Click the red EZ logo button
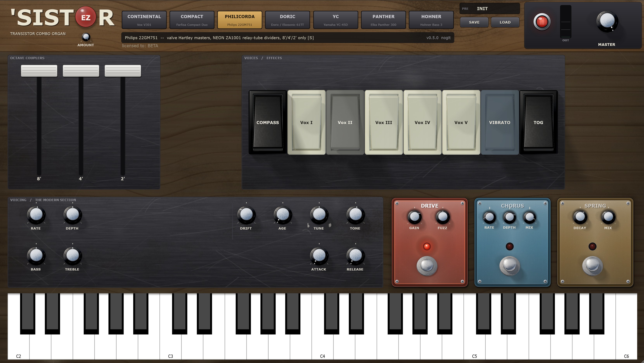 click(x=86, y=17)
